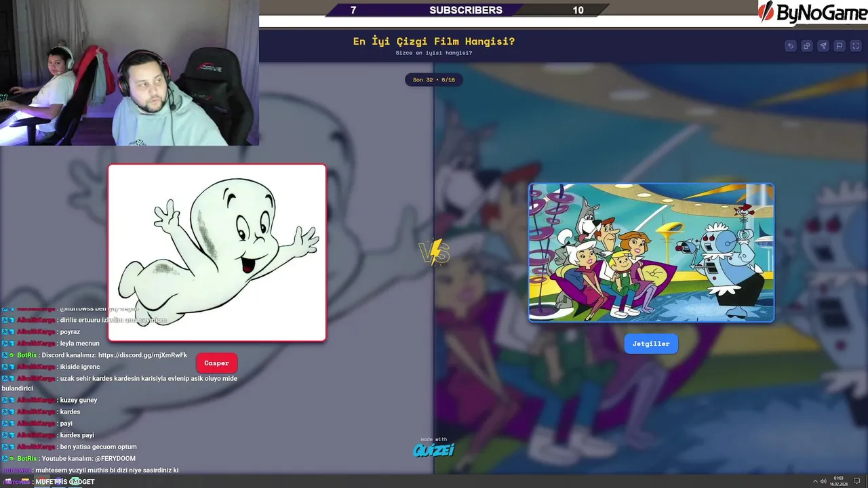Open the taskbar clock showing 01:03

tap(839, 481)
